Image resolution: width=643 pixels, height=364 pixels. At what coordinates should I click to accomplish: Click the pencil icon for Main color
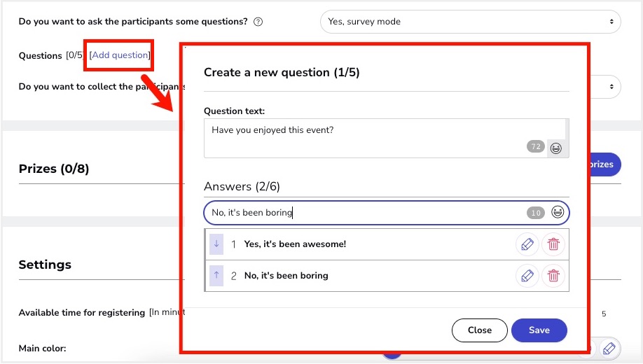[609, 349]
